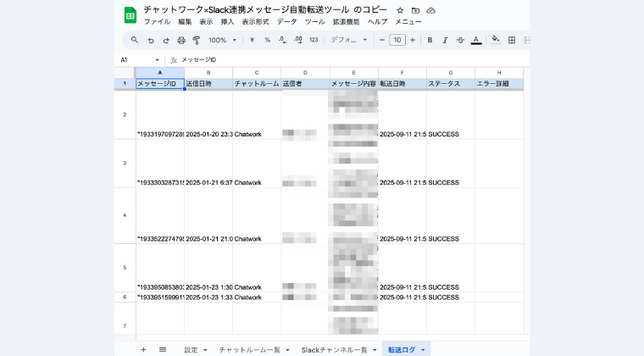The height and width of the screenshot is (356, 644).
Task: Star this spreadsheet document
Action: [400, 10]
